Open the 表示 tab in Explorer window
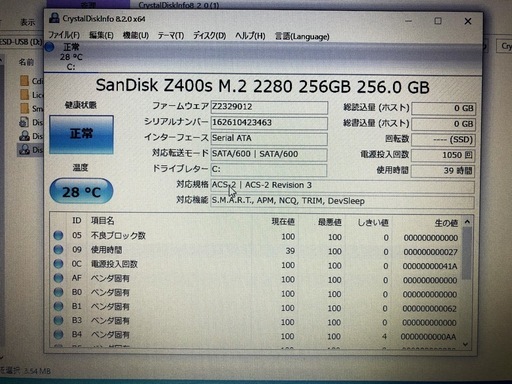512x384 pixels. (28, 23)
